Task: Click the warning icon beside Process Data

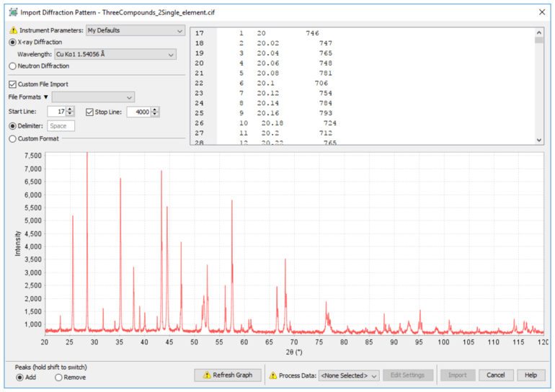Action: coord(272,375)
